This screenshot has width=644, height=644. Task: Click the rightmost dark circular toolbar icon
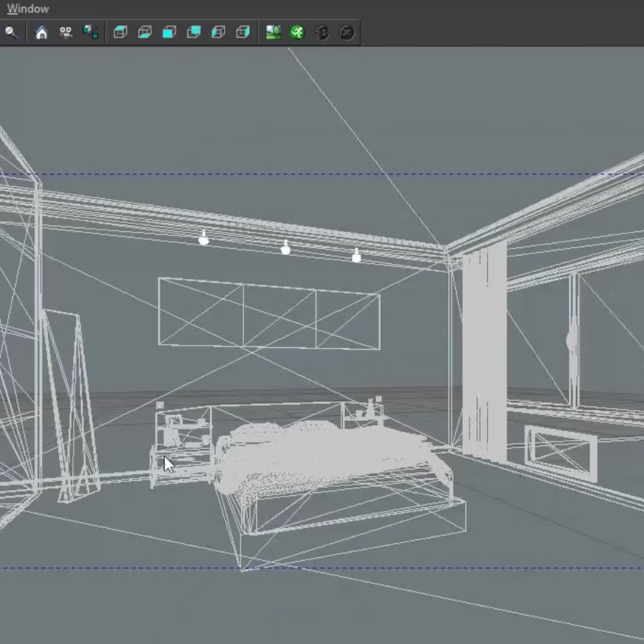347,32
